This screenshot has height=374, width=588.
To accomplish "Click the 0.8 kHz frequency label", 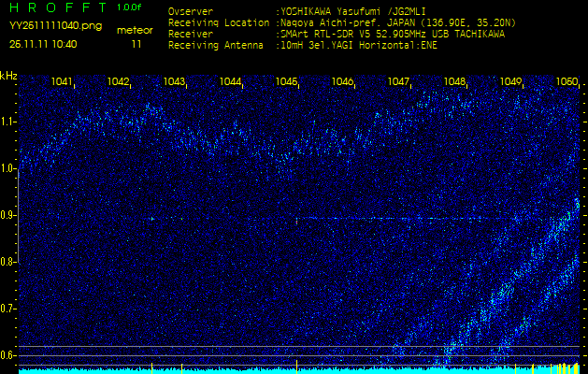I will tap(7, 262).
